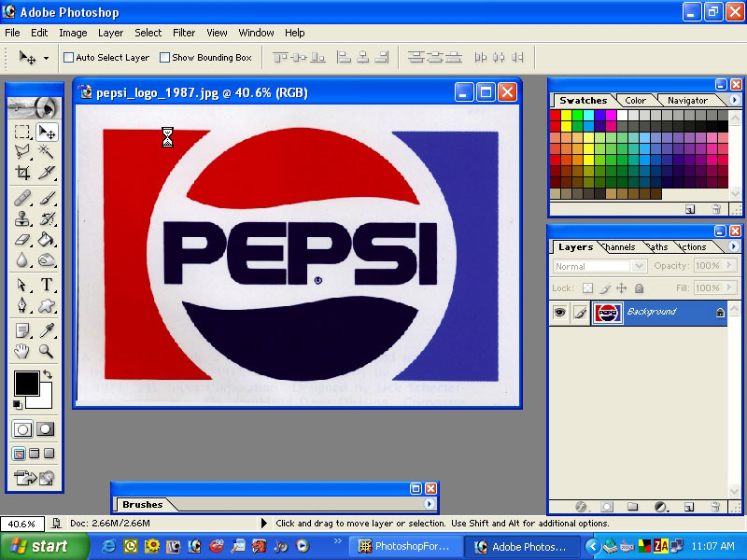The height and width of the screenshot is (560, 747).
Task: Open status bar info options arrow
Action: point(264,523)
